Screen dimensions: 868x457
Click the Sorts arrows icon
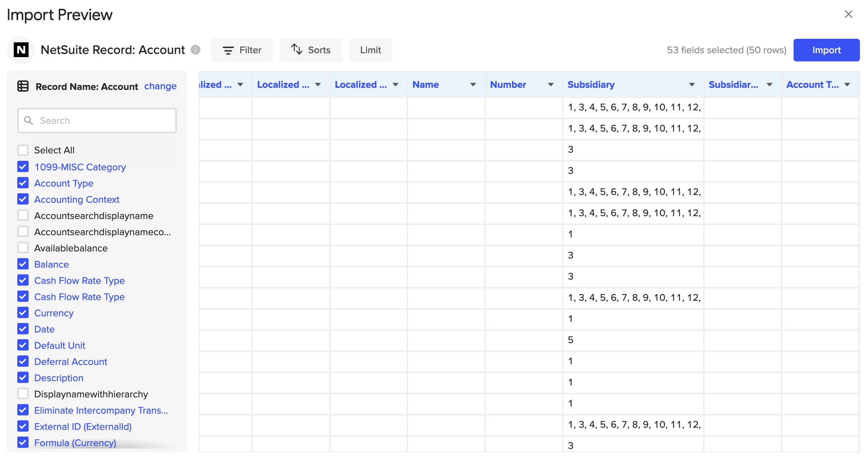(x=296, y=49)
